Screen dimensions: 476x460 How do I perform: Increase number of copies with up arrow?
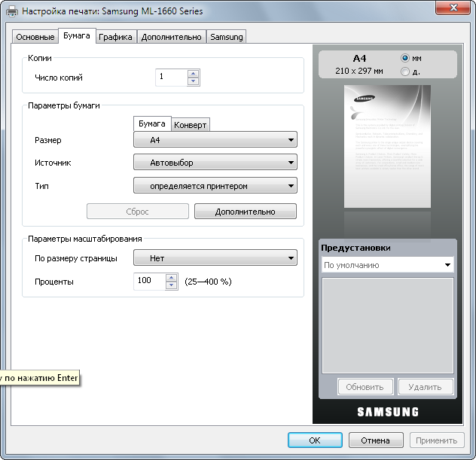194,74
